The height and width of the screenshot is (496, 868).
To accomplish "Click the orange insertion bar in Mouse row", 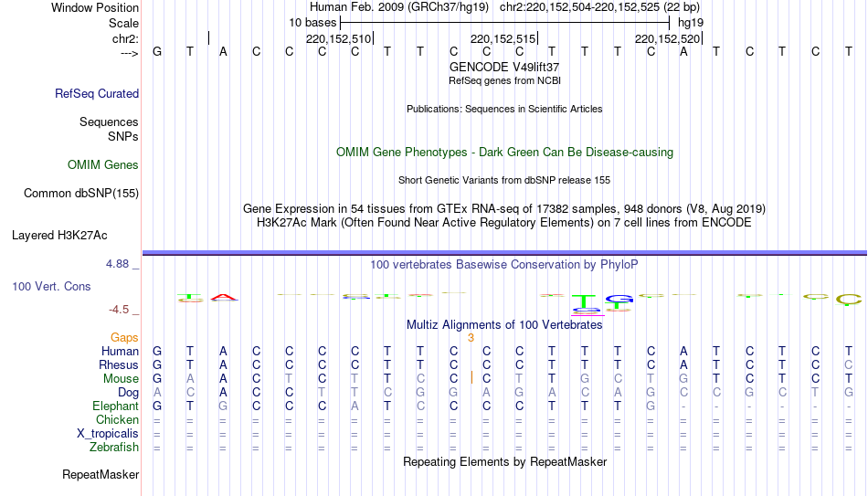I will (471, 377).
